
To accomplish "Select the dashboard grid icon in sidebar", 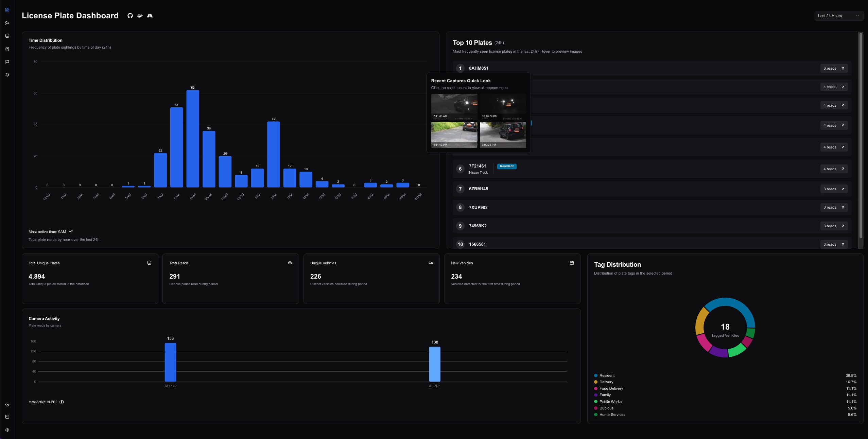I will point(7,10).
